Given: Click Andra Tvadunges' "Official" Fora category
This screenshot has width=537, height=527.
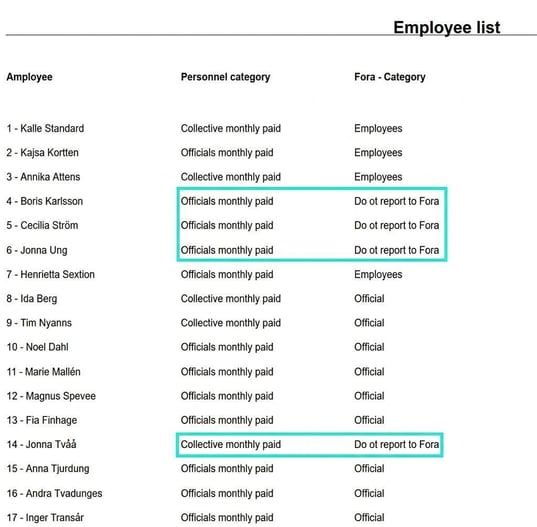Looking at the screenshot, I should point(369,493).
